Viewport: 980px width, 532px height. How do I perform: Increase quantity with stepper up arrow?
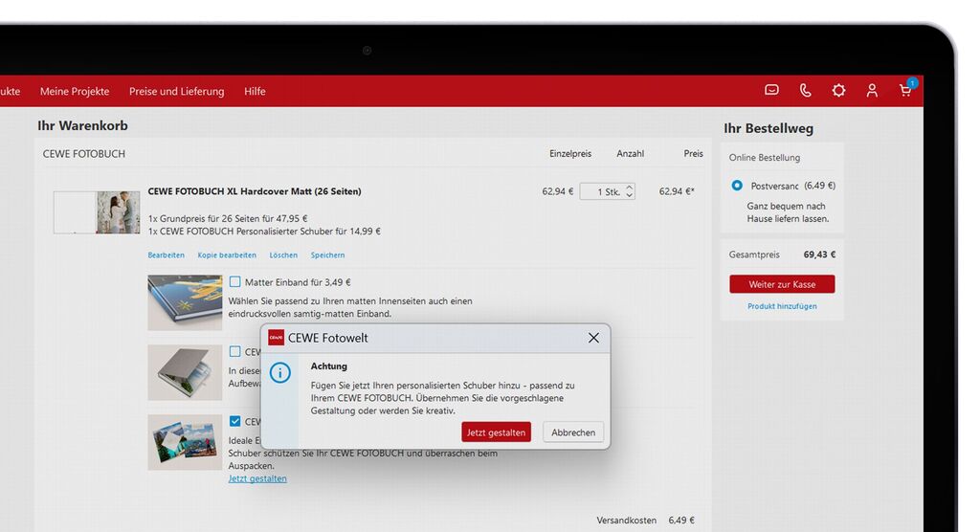tap(630, 187)
